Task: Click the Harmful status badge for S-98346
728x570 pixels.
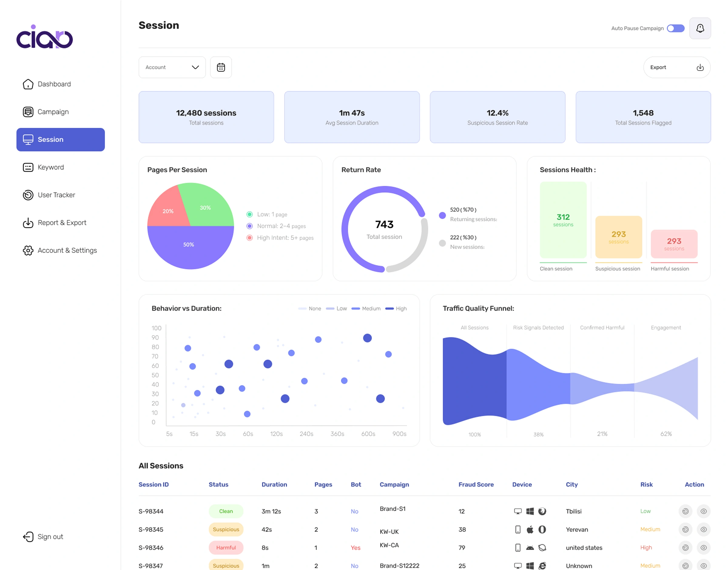Action: coord(226,548)
